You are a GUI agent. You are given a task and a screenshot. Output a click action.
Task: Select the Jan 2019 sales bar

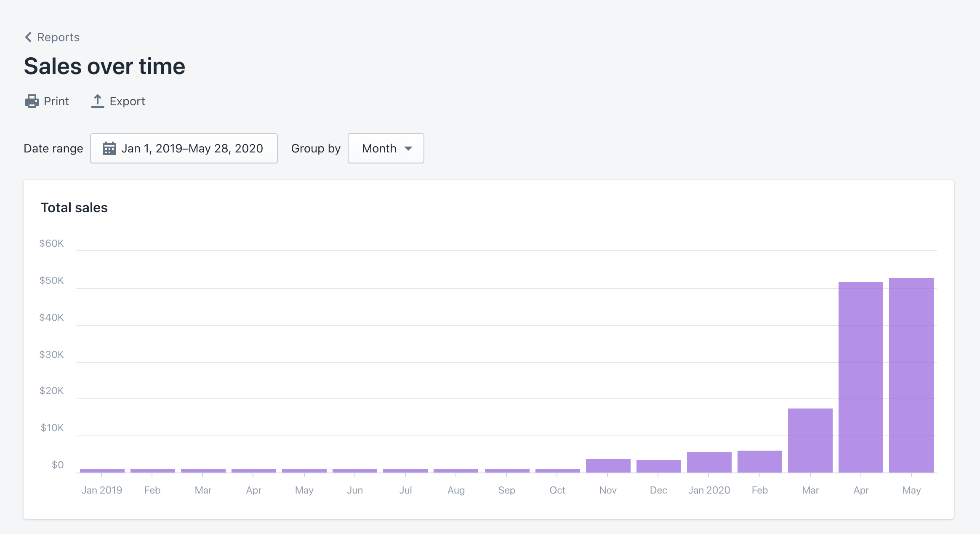click(x=102, y=471)
